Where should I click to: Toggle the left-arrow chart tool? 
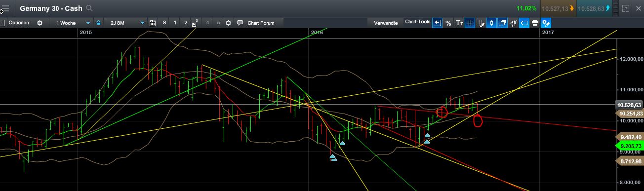pyautogui.click(x=437, y=23)
